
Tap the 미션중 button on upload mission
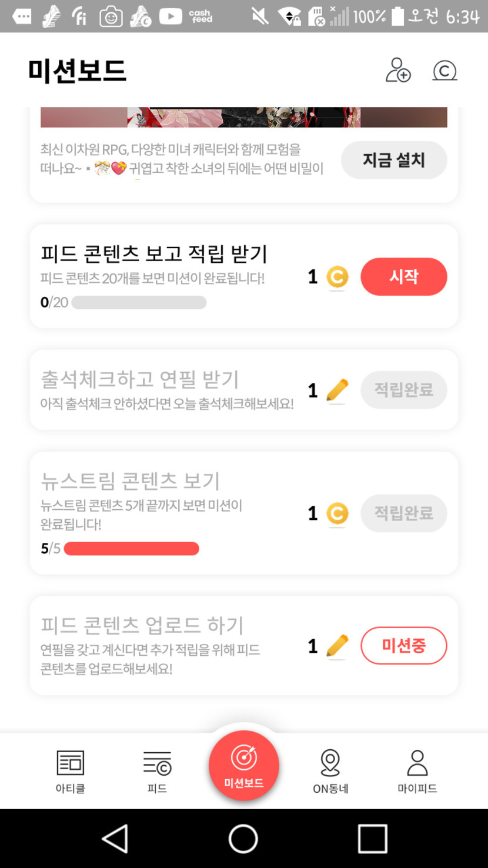tap(403, 646)
